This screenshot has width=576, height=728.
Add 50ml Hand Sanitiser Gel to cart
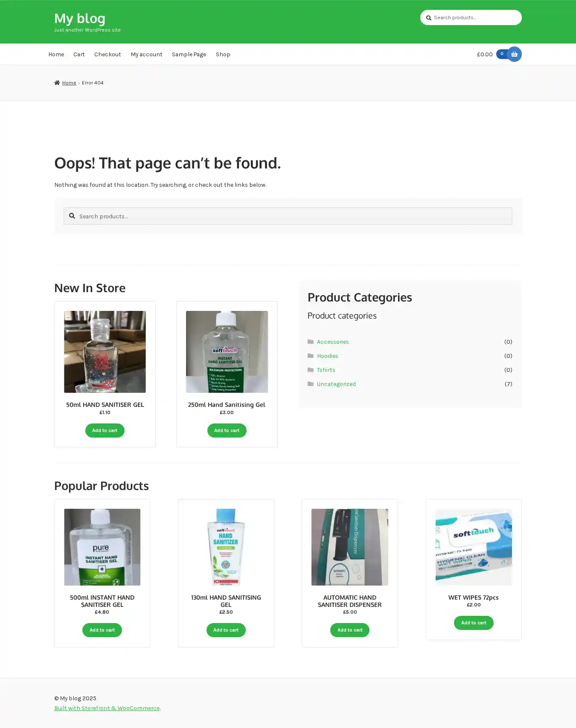pos(105,430)
